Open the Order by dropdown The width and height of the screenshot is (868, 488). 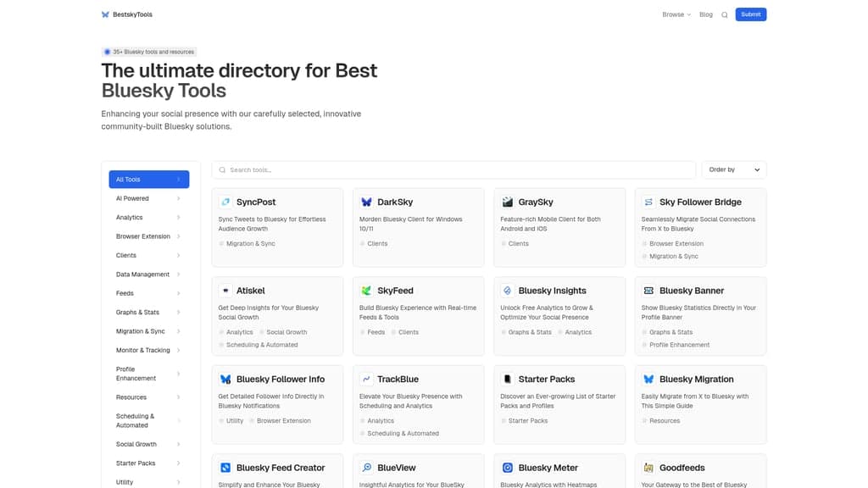click(732, 169)
